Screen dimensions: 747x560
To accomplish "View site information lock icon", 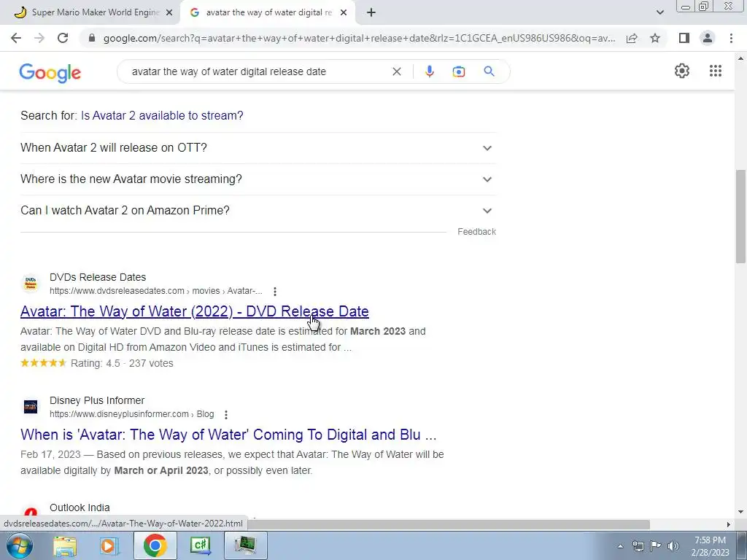I will coord(92,38).
